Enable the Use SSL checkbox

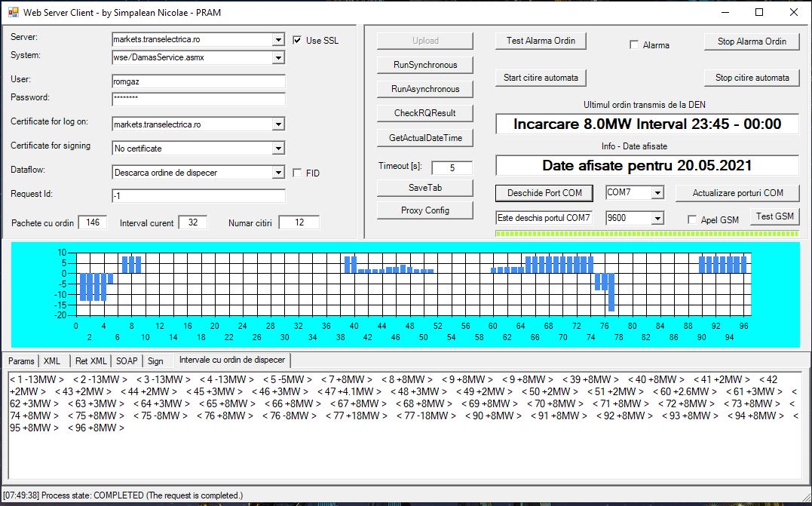pos(297,41)
